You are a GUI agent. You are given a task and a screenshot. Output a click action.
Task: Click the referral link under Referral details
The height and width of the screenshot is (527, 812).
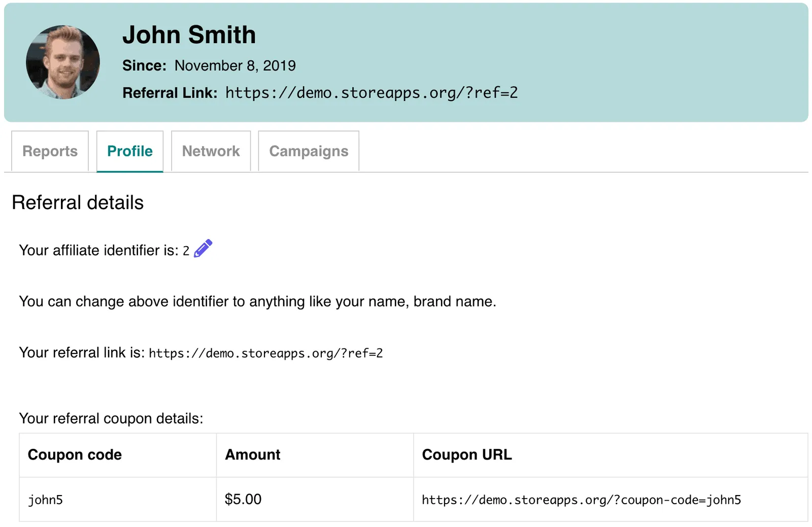[266, 353]
